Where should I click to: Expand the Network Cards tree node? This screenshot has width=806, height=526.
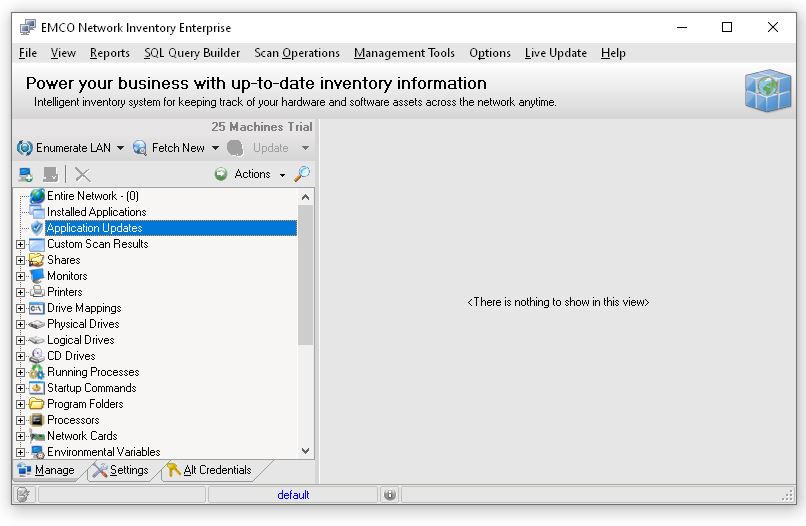click(x=20, y=437)
